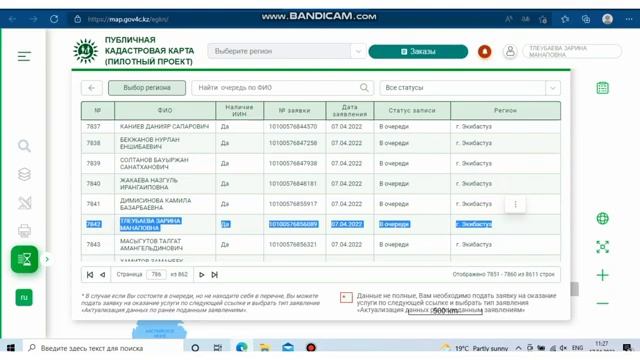Screen dimensions: 640x360
Task: Open File Explorer from taskbar
Action: [x=264, y=348]
